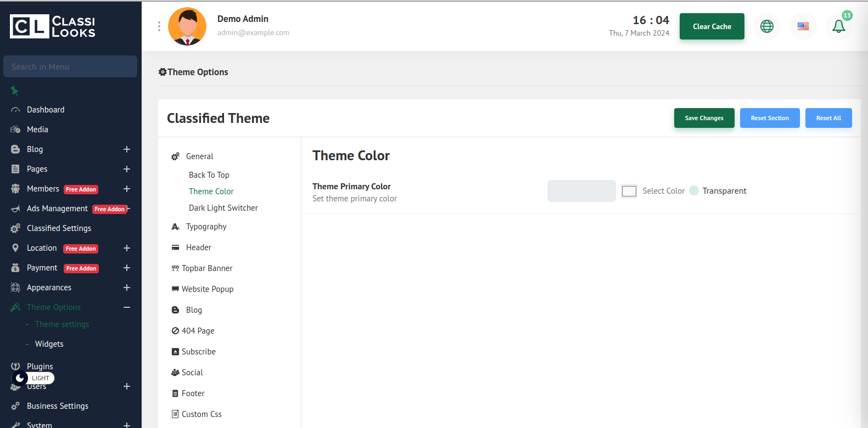This screenshot has height=428, width=868.
Task: Click the Select Color swatch box
Action: click(x=629, y=191)
